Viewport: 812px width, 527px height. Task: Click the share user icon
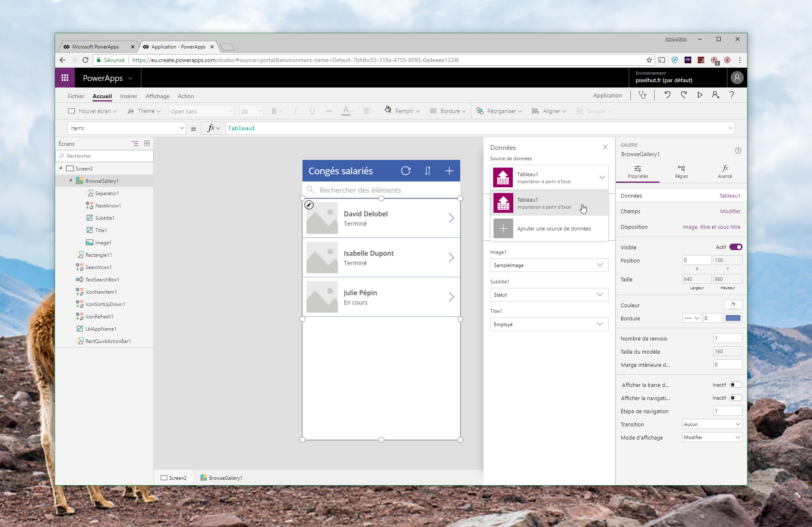pos(715,95)
